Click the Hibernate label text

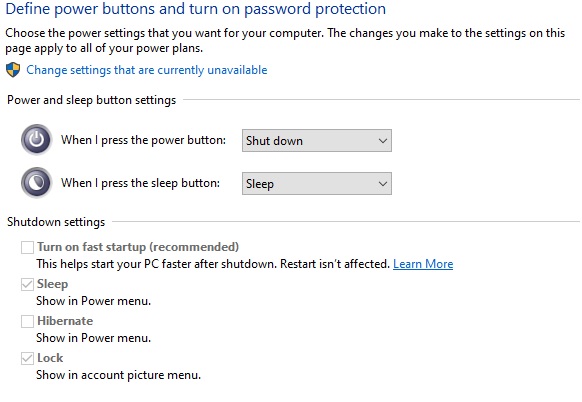(x=65, y=321)
